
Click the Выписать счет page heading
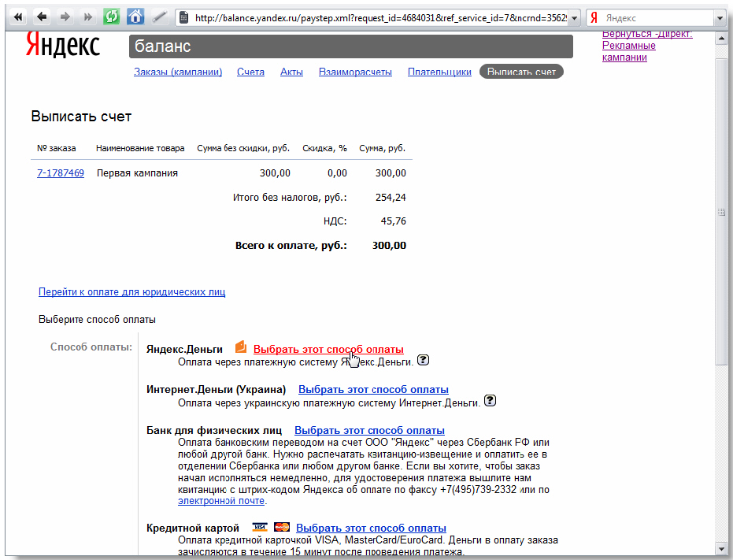(81, 117)
